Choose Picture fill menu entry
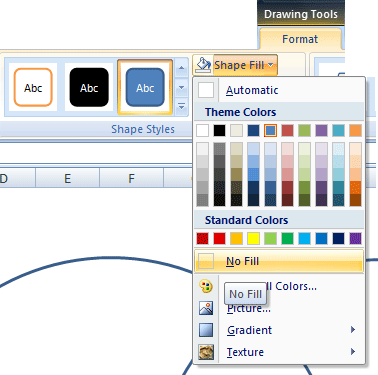Viewport: 378px width, 375px height. click(279, 308)
